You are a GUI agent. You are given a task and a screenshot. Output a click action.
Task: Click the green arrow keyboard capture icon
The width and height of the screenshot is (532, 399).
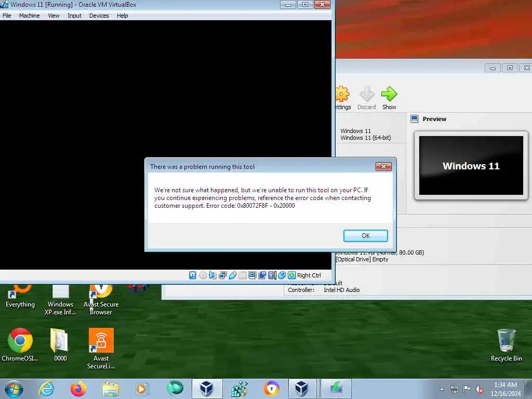click(292, 275)
